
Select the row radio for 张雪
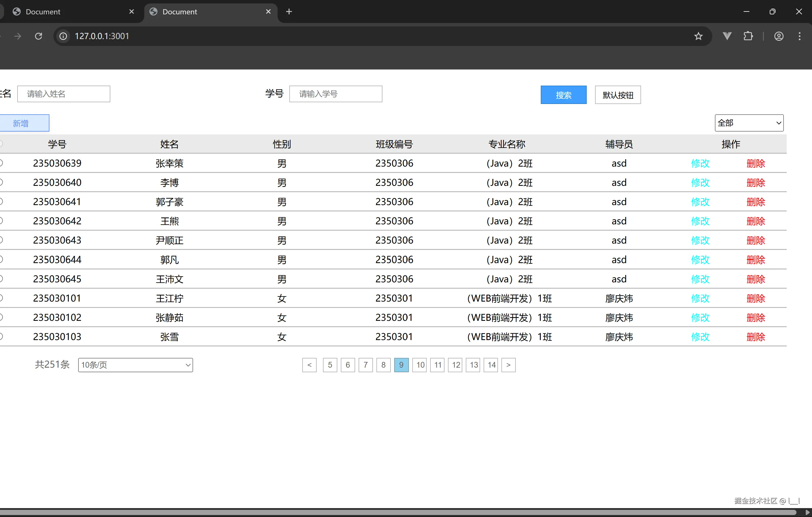coord(1,336)
